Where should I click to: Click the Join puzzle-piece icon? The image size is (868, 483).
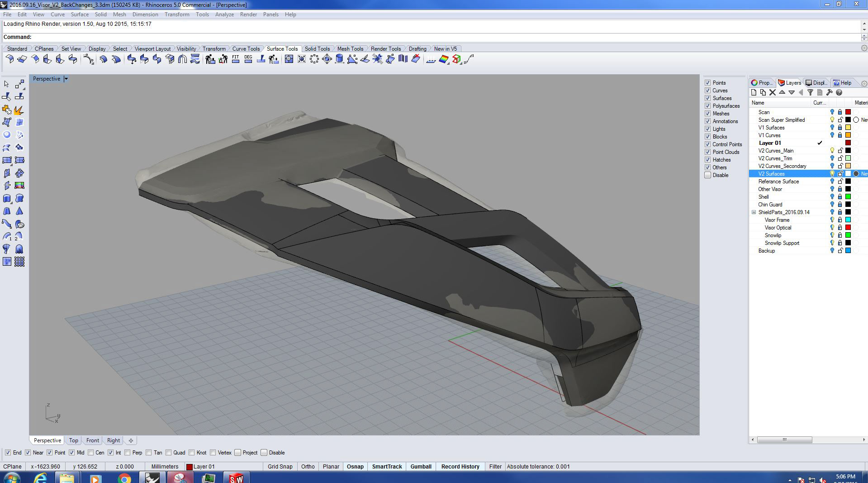click(x=6, y=110)
